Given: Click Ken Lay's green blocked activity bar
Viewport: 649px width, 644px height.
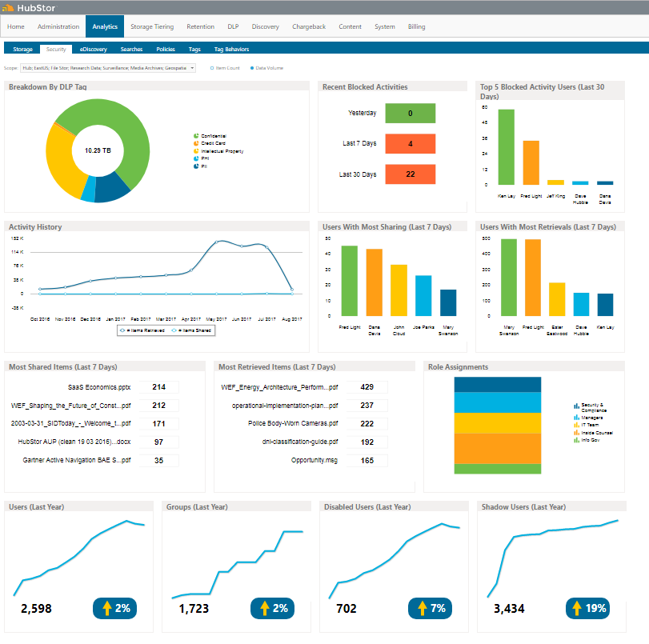Looking at the screenshot, I should [507, 147].
